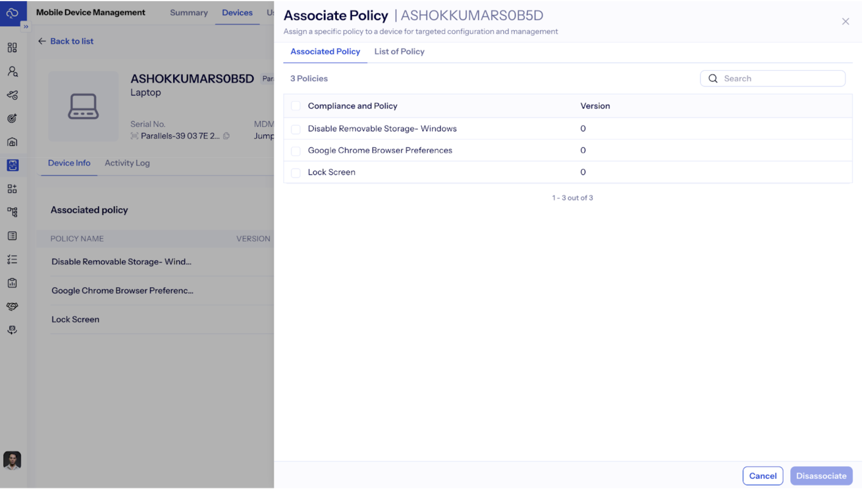Screen dimensions: 868x489
Task: Click the copy icon next to serial number
Action: 226,136
